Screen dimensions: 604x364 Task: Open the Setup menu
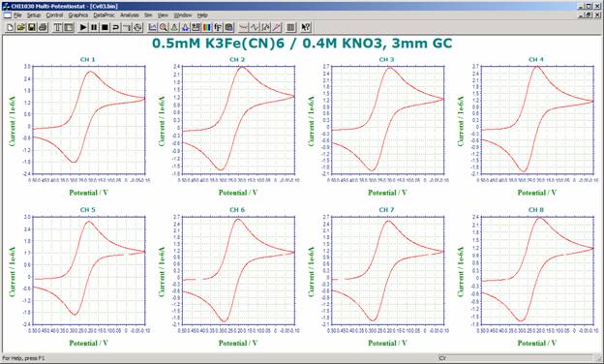click(34, 15)
